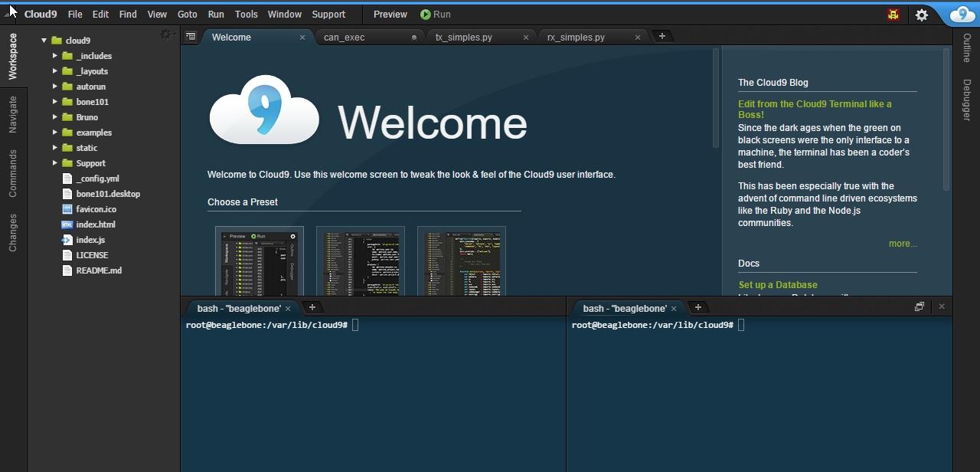
Task: Click the Welcome page vertical scrollbar
Action: point(716,98)
